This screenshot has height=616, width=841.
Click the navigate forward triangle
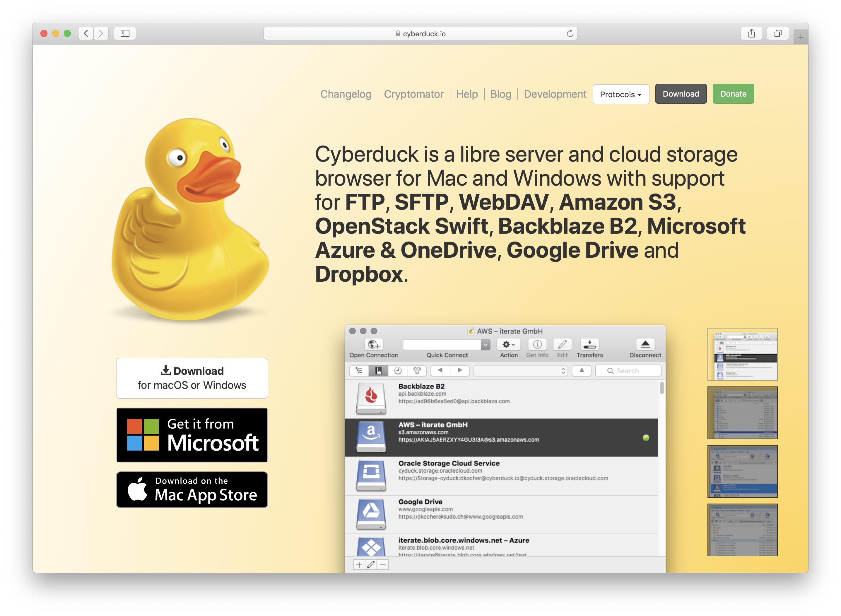click(x=459, y=371)
